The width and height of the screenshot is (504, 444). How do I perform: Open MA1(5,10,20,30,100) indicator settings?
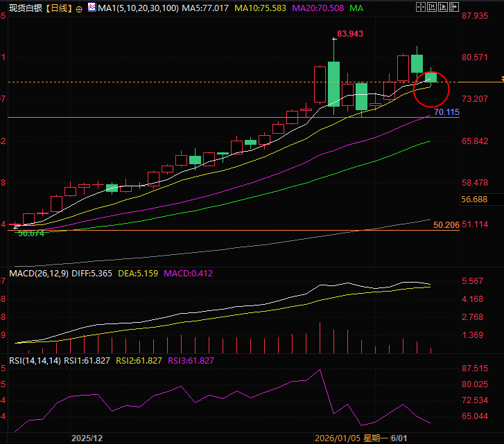point(138,8)
